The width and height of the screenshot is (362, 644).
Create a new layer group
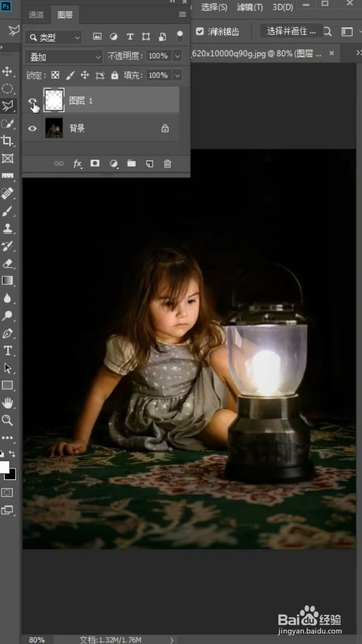[131, 164]
